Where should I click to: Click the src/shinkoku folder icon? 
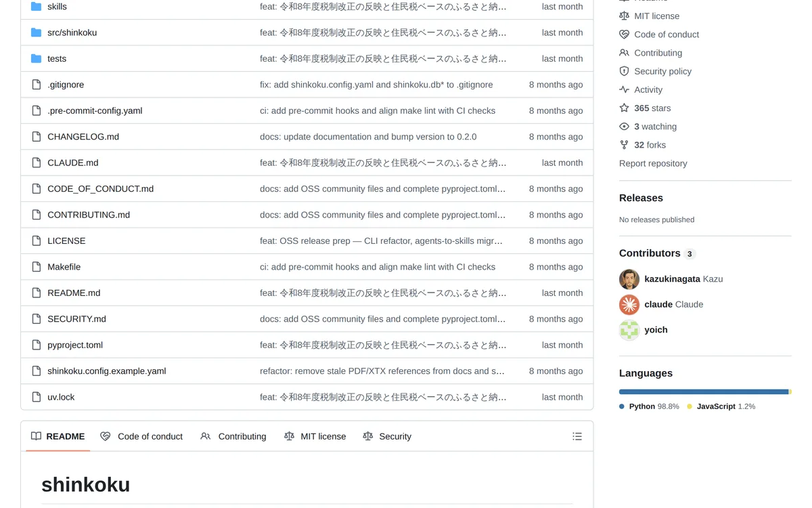click(37, 33)
